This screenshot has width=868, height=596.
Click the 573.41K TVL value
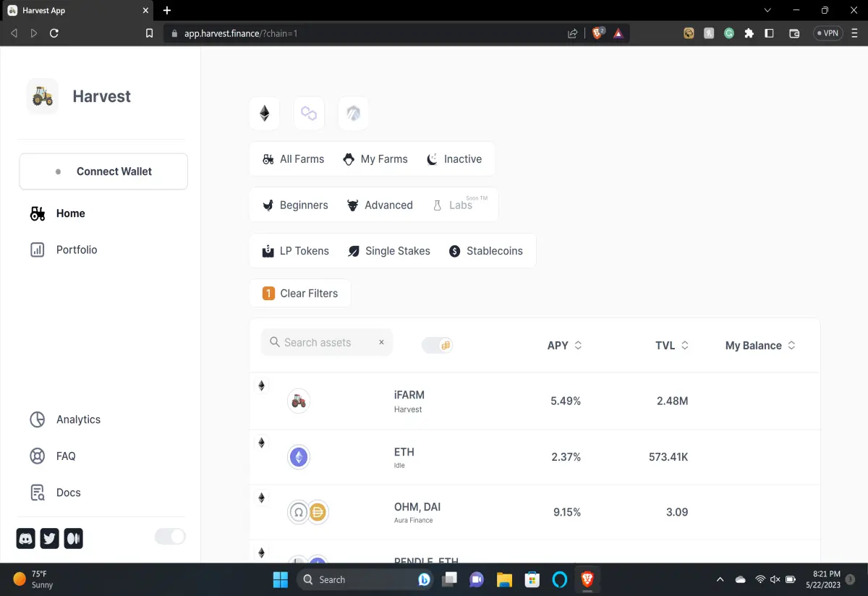668,457
